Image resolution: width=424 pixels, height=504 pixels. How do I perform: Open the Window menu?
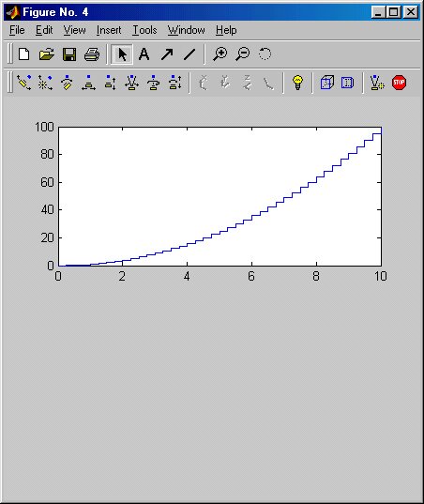tap(187, 30)
